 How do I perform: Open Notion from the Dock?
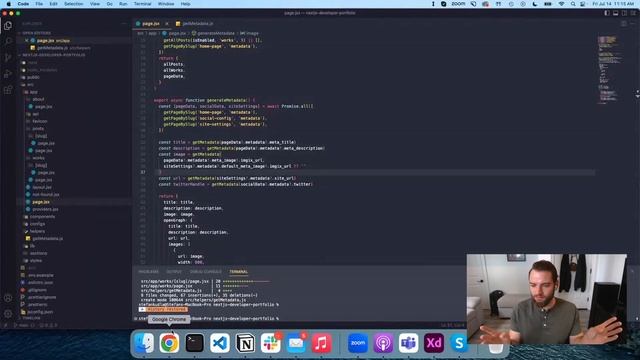coord(245,343)
